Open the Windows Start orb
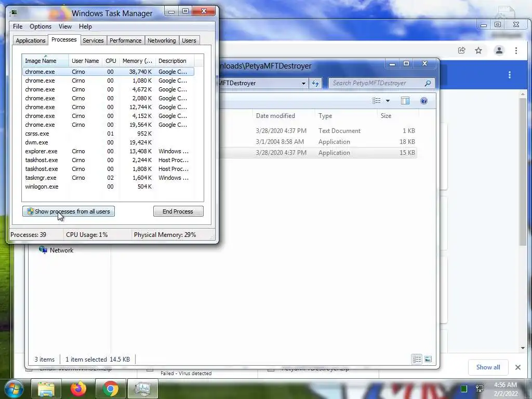532x399 pixels. click(x=14, y=389)
